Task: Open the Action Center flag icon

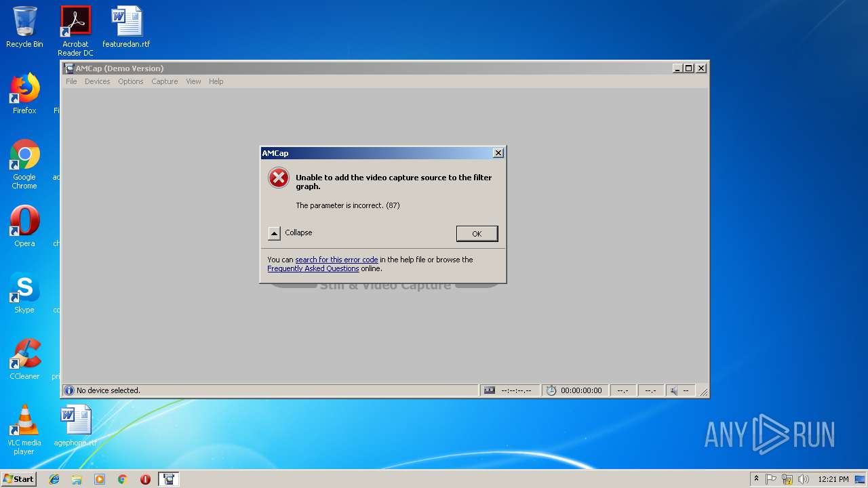Action: [x=771, y=479]
